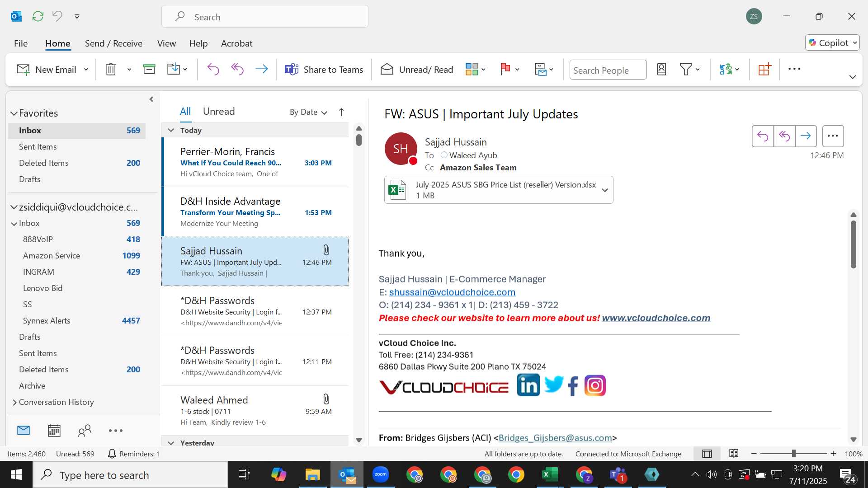Toggle sort order arrow in message list
Image resolution: width=868 pixels, height=488 pixels.
341,112
